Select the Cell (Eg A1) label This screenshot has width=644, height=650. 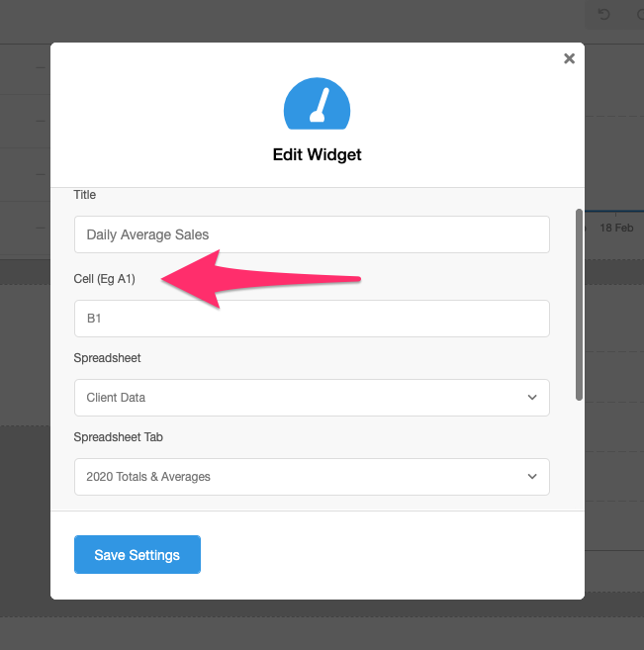105,279
